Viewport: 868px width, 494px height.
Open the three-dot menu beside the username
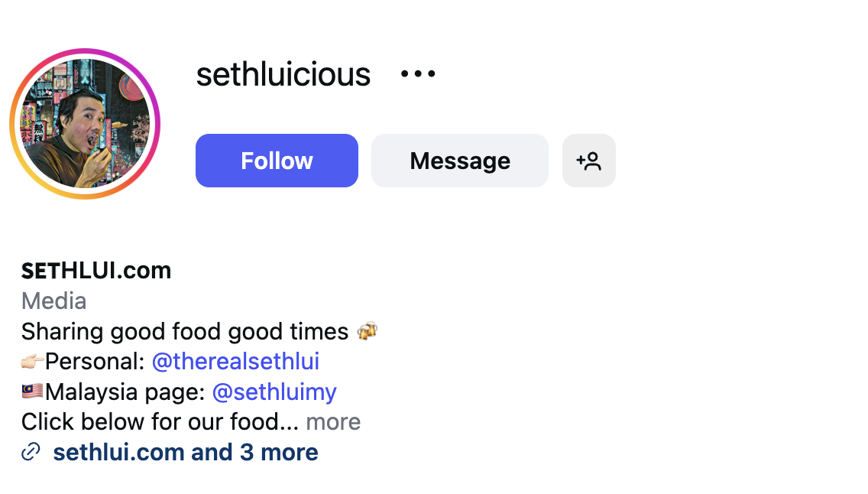point(417,73)
